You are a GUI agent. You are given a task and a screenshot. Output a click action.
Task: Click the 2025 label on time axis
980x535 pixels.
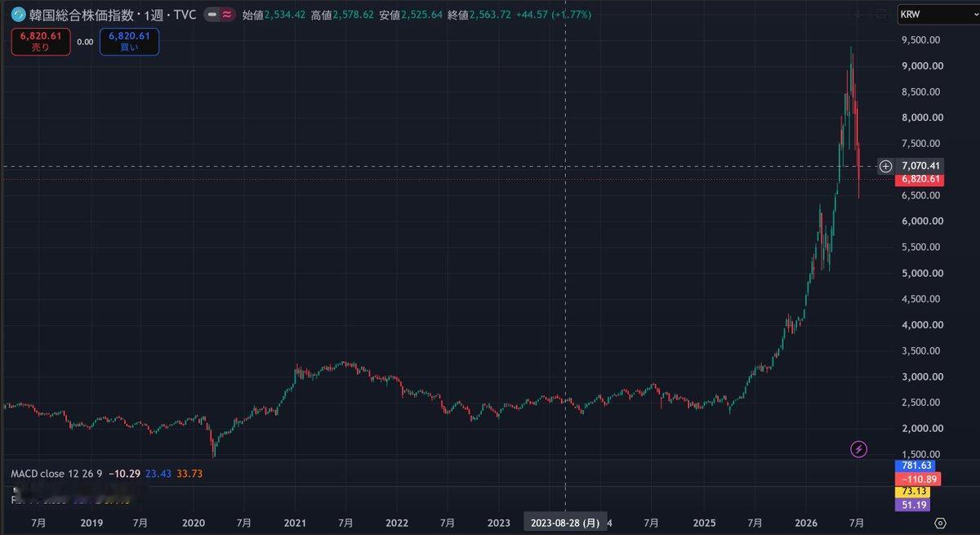(704, 522)
